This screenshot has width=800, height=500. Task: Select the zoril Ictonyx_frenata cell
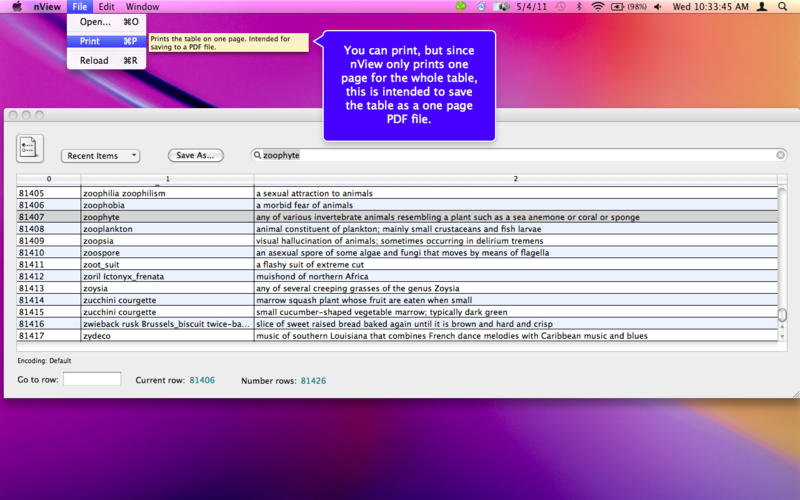167,276
